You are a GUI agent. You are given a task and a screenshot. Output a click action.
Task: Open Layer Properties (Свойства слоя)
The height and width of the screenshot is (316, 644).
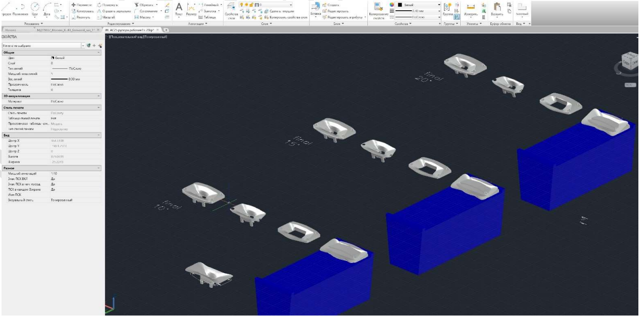click(231, 10)
